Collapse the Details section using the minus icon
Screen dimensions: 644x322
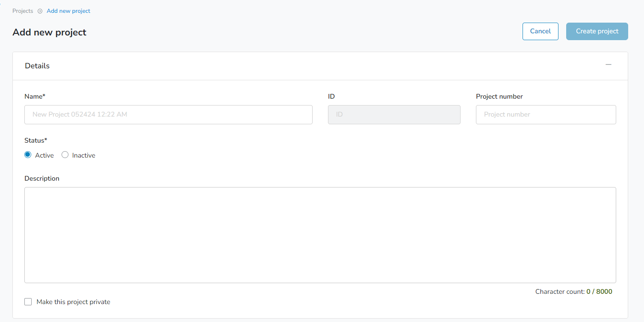[x=609, y=65]
